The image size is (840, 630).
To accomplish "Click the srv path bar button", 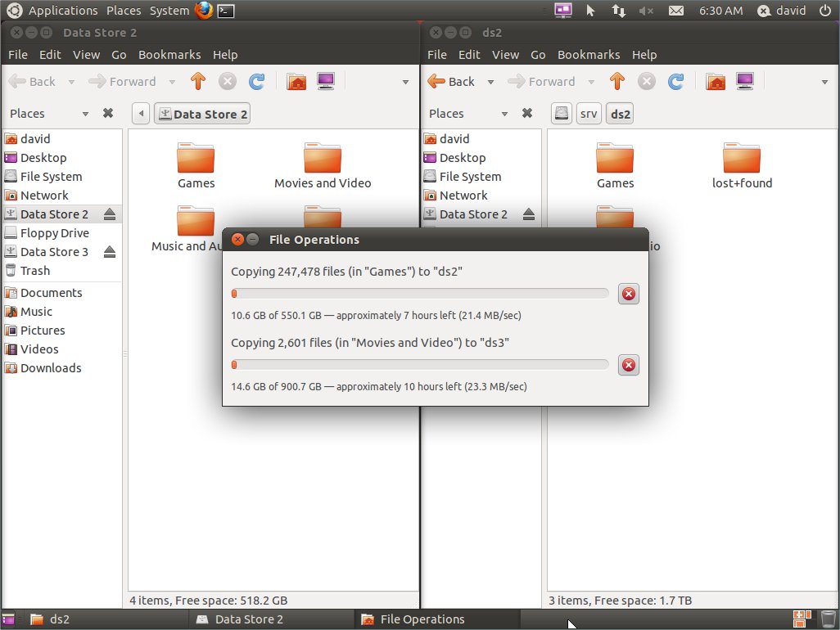I will (589, 114).
